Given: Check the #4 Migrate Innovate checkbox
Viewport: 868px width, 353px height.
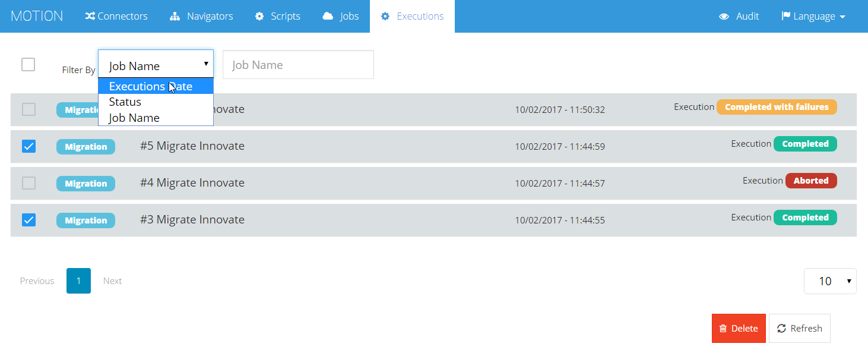Looking at the screenshot, I should click(x=28, y=183).
